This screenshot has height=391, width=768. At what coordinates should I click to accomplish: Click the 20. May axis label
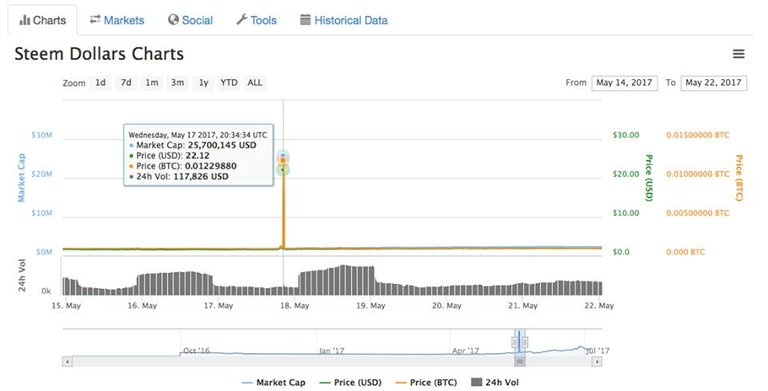pyautogui.click(x=447, y=306)
